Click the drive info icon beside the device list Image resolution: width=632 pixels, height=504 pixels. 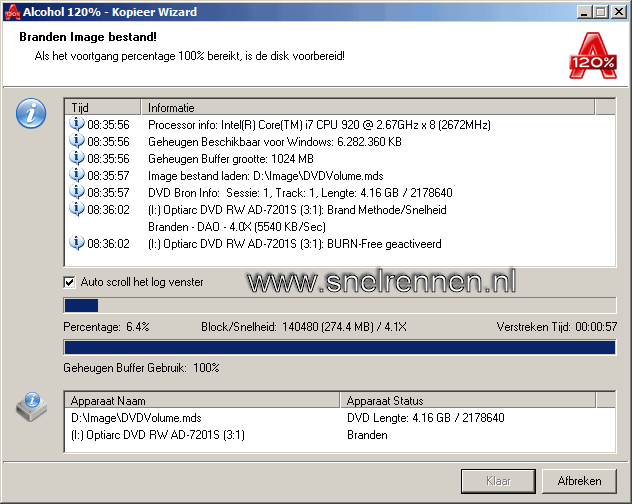coord(31,407)
